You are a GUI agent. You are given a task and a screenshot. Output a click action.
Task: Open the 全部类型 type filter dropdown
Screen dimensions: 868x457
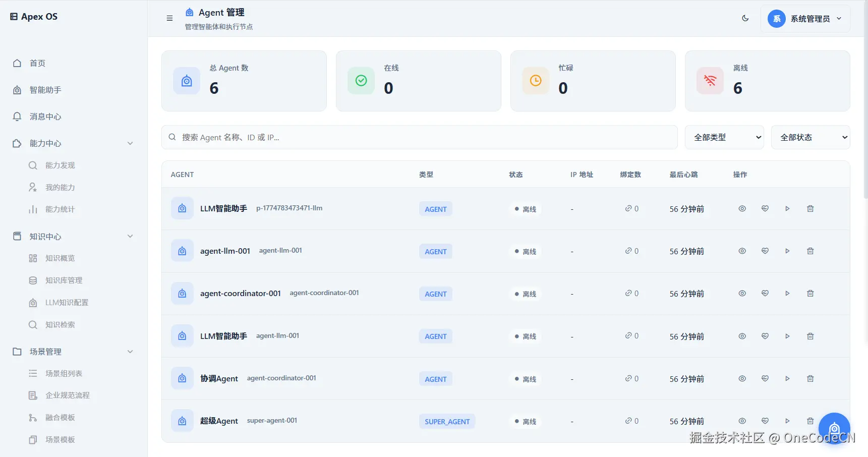[x=724, y=137]
